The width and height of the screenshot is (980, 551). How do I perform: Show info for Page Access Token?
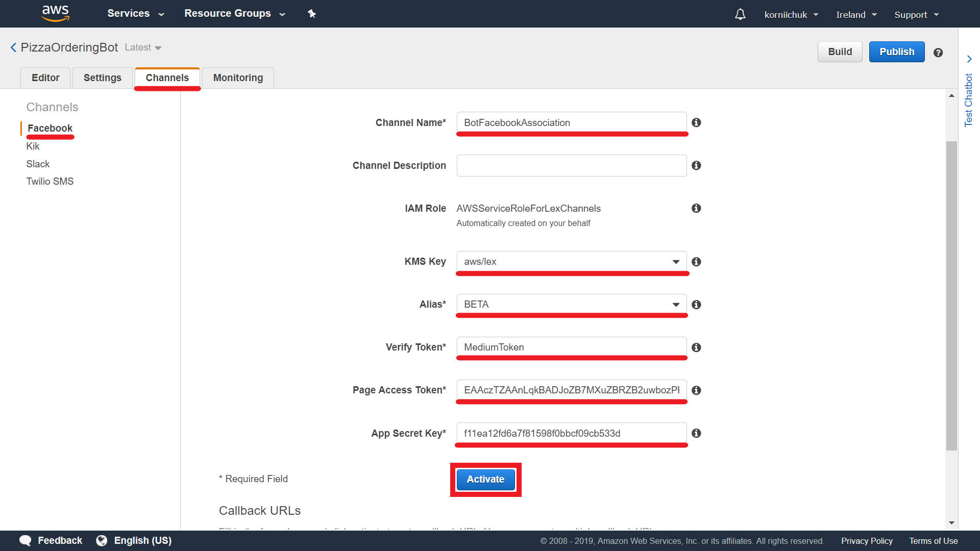tap(696, 390)
